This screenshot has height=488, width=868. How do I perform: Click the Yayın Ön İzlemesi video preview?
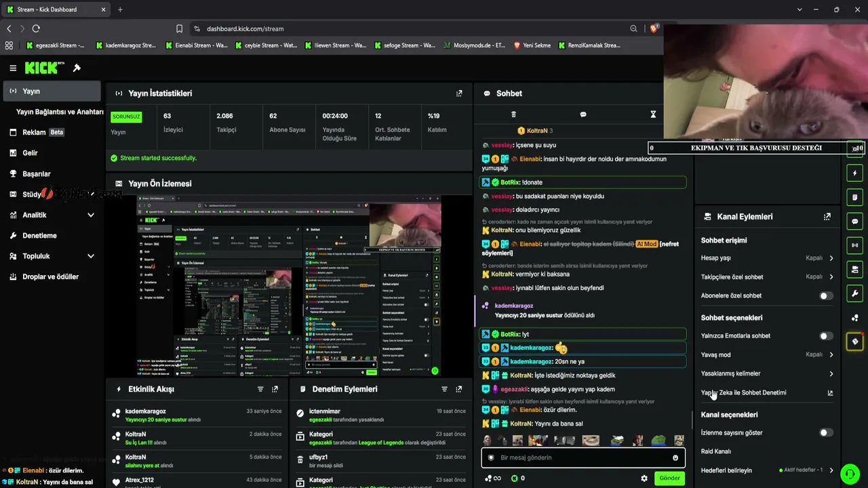click(289, 287)
